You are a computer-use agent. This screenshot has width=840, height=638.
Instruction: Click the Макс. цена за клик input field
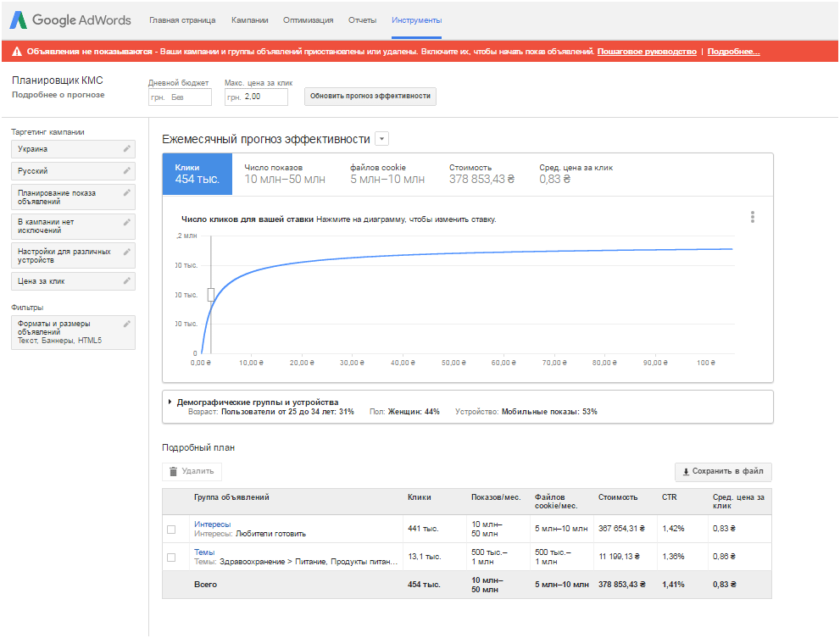256,97
